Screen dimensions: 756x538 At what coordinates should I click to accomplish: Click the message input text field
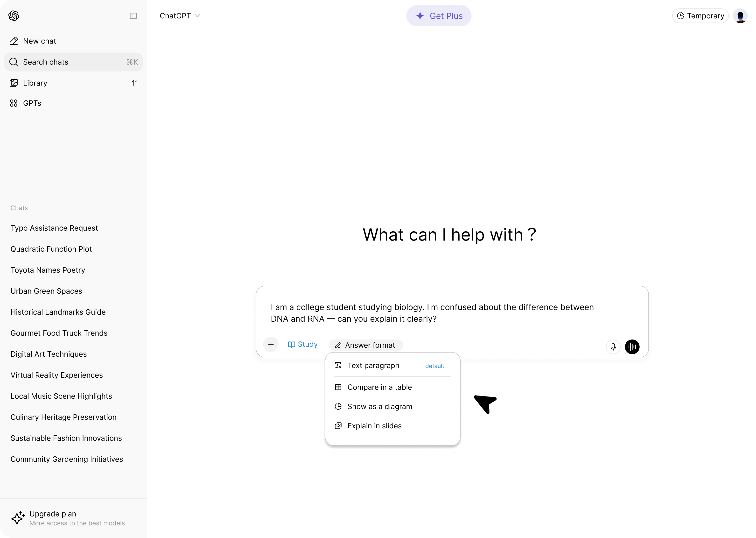coord(432,313)
